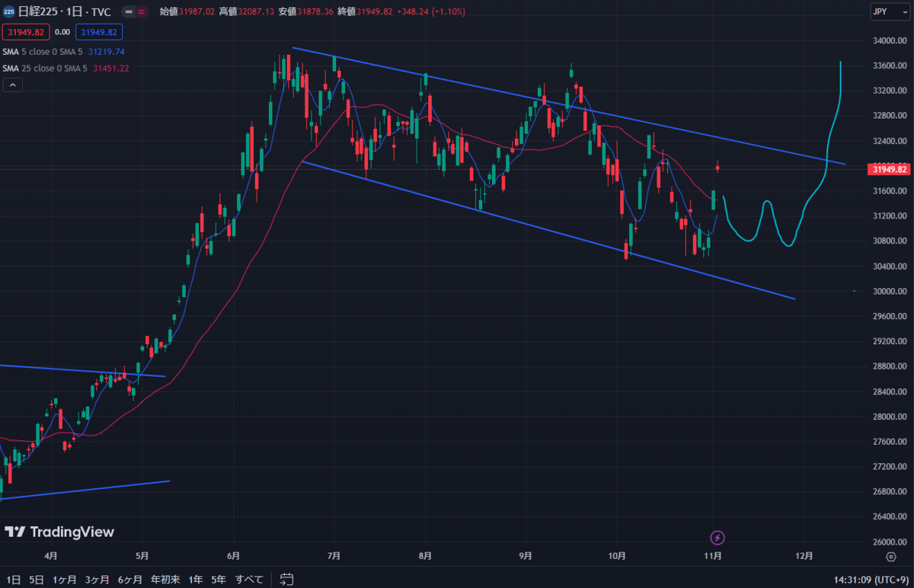Select the 3ヶ月 time range
The width and height of the screenshot is (914, 588).
[x=97, y=580]
